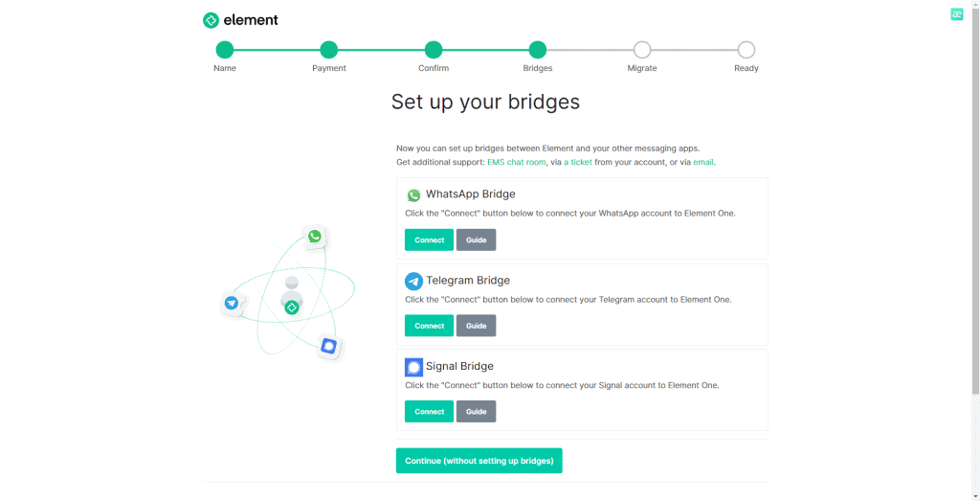Select the Migrate step circle
The width and height of the screenshot is (980, 501).
642,50
